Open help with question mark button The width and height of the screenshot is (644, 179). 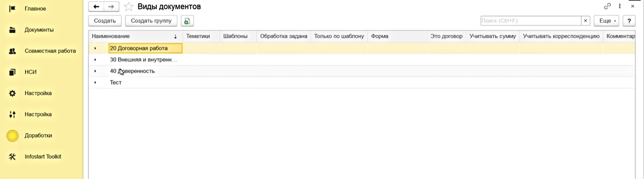point(629,21)
